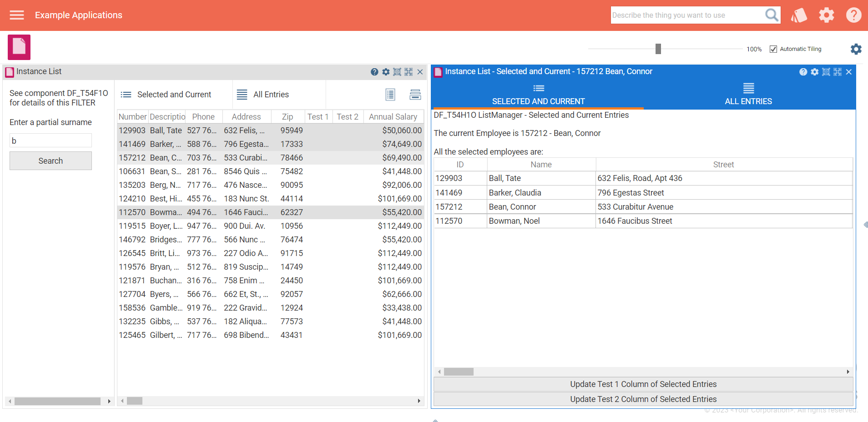Open the hamburger navigation menu
Screen dimensions: 868x422
(x=16, y=15)
